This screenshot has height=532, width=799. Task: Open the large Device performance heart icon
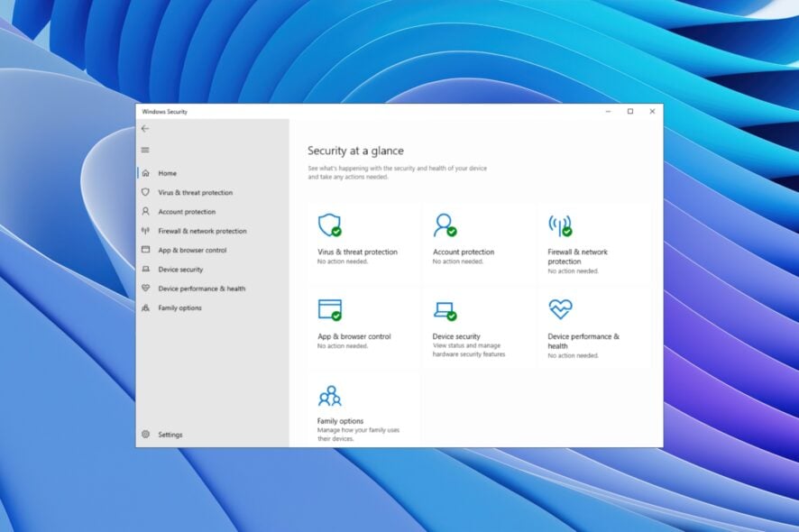point(561,308)
